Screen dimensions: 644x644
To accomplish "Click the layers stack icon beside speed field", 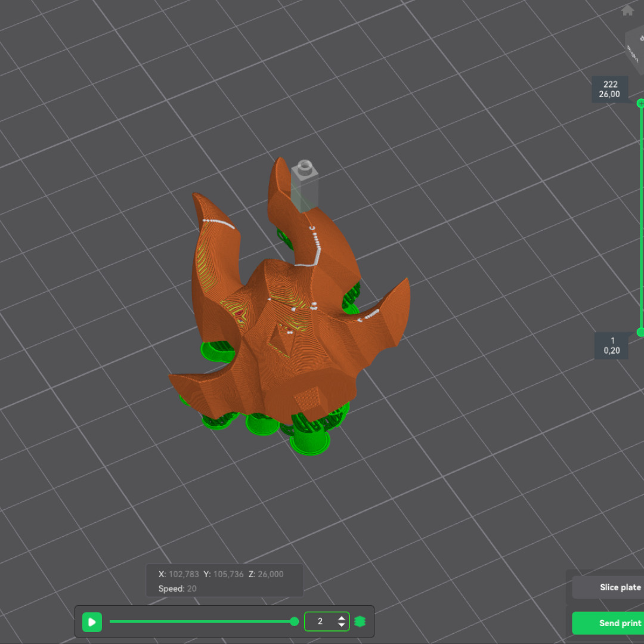I will 360,621.
